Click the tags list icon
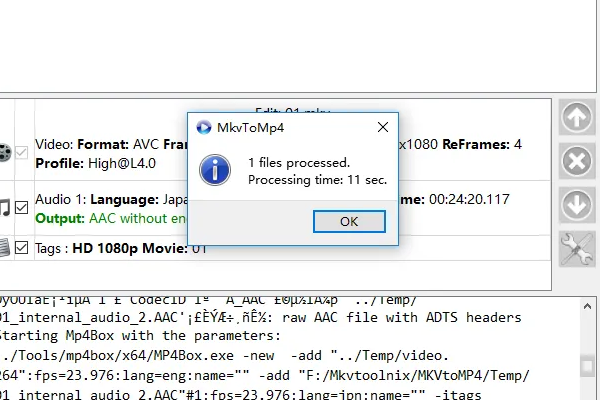Image resolution: width=600 pixels, height=400 pixels. click(5, 248)
